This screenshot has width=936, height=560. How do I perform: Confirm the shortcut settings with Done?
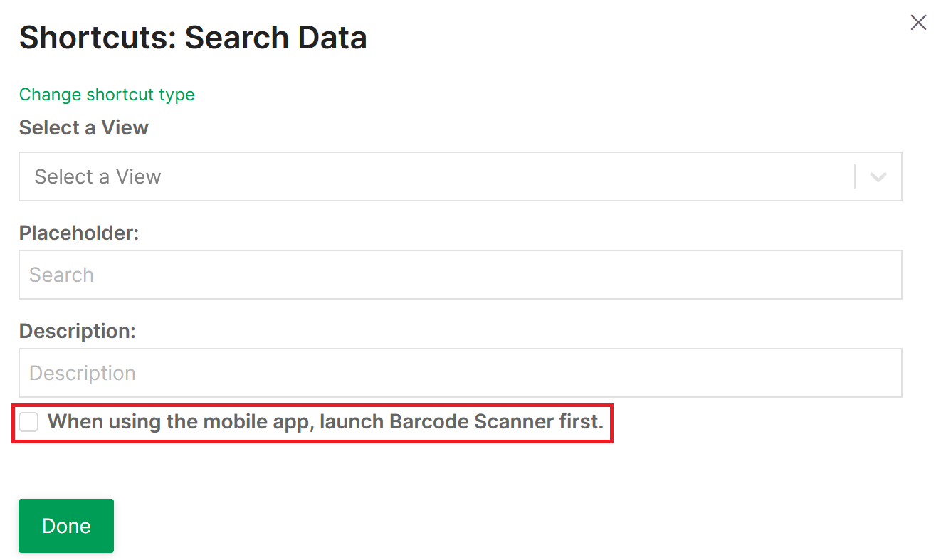tap(65, 525)
